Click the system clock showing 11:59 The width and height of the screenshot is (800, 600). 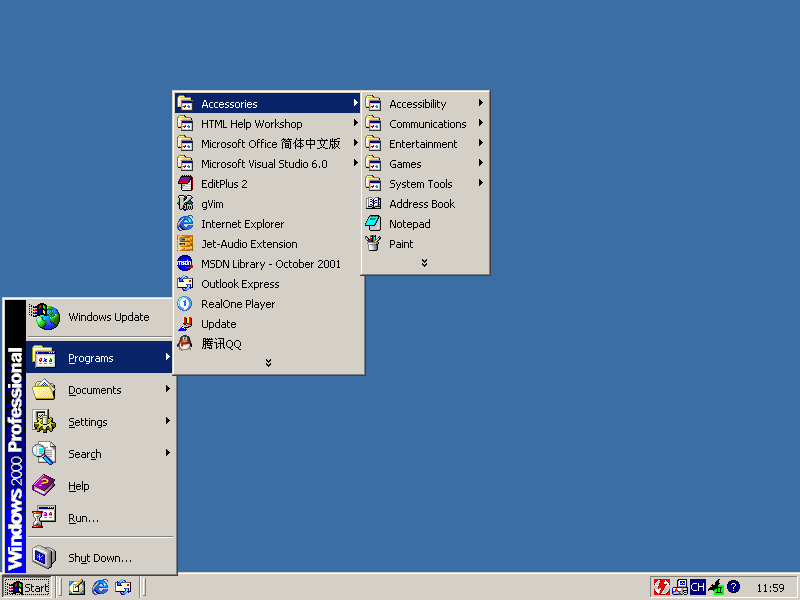pos(770,588)
